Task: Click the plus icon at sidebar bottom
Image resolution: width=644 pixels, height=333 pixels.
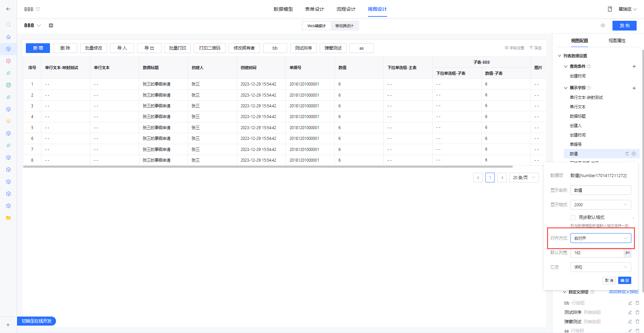Action: [x=8, y=325]
